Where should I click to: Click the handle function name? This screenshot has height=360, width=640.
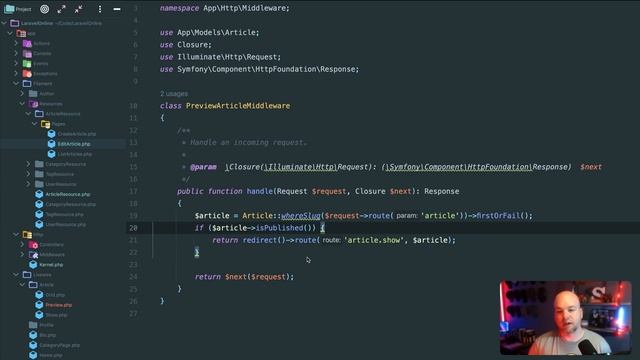(x=260, y=191)
